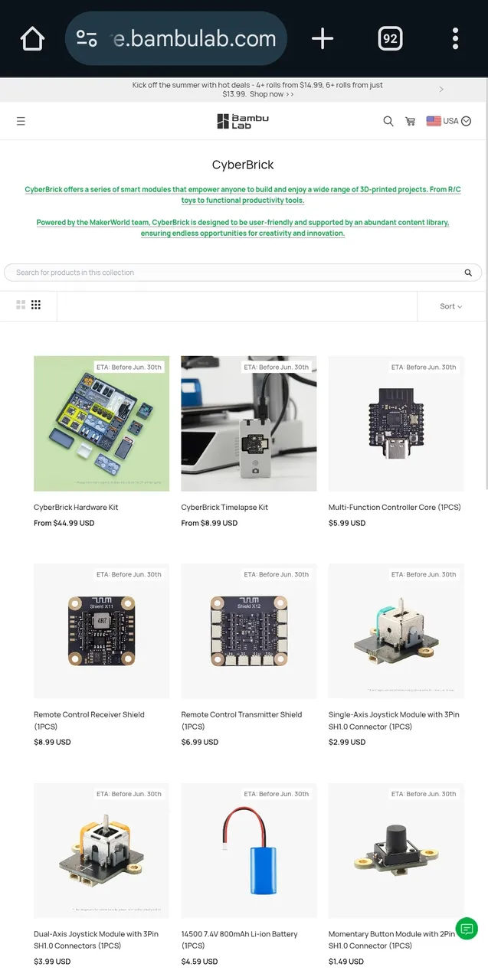Open the tab switcher showing 92
This screenshot has height=980, width=488.
pyautogui.click(x=390, y=38)
